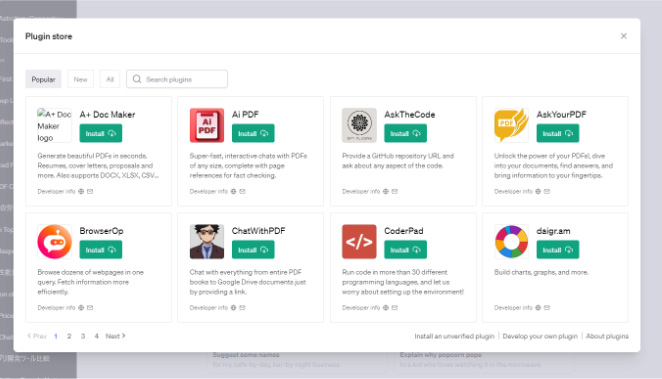
Task: Switch to the All plugins tab
Action: [x=110, y=79]
